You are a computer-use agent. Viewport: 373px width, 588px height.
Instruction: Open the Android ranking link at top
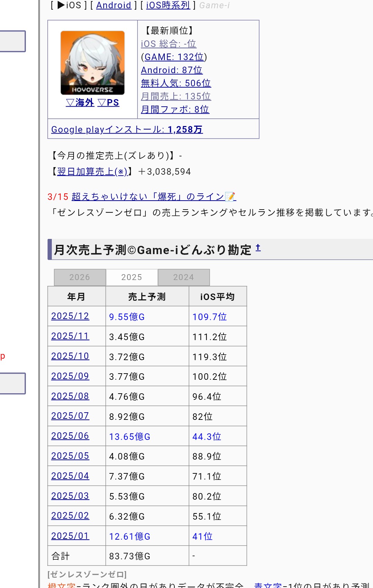(x=114, y=6)
